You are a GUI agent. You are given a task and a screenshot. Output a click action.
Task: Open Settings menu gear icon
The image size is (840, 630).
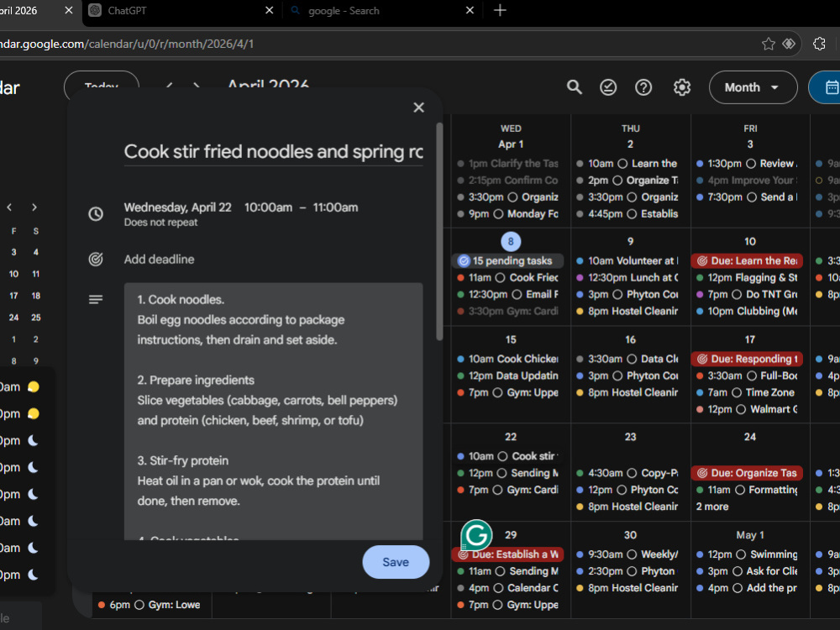(682, 87)
